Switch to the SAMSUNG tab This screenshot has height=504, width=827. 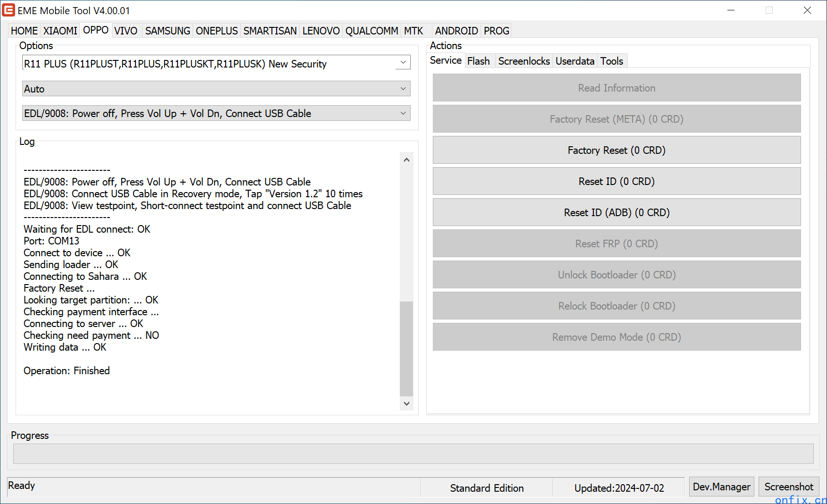click(168, 31)
